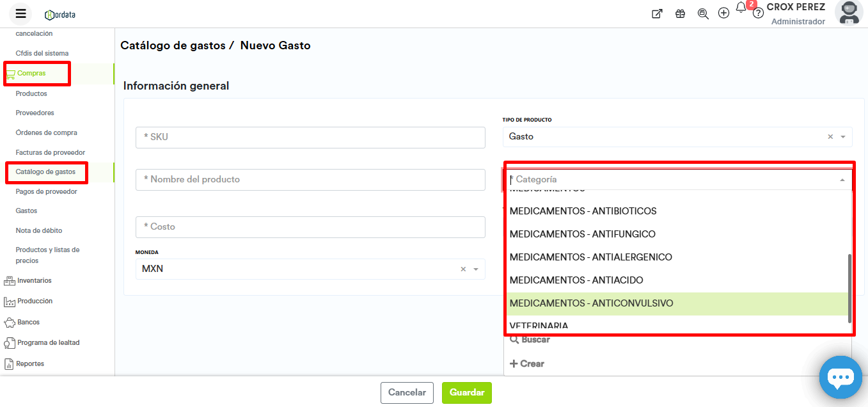Click the help question mark icon
The height and width of the screenshot is (407, 868).
coord(758,13)
